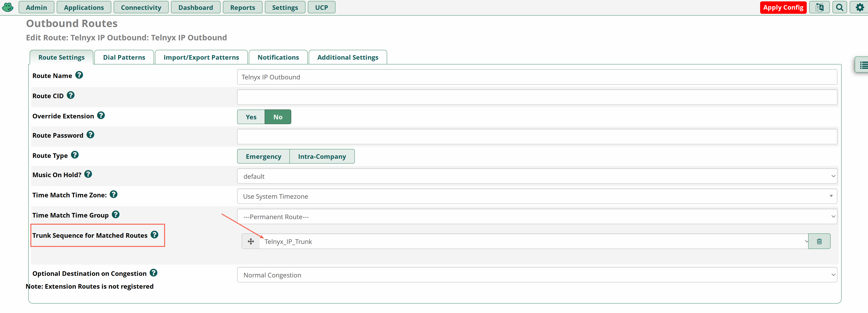Switch to the Route Settings tab
Screen dimensions: 868x313
tap(62, 57)
